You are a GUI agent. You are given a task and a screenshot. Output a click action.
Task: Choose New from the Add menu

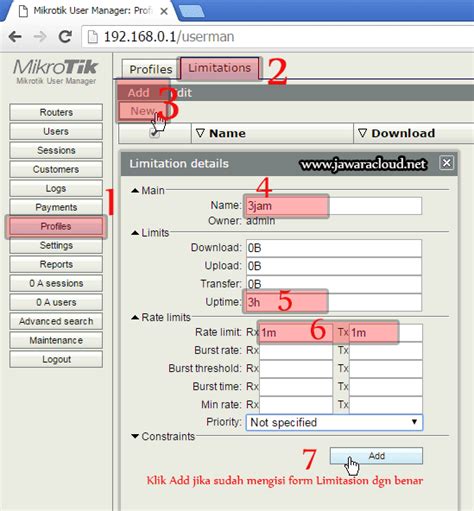tap(143, 111)
